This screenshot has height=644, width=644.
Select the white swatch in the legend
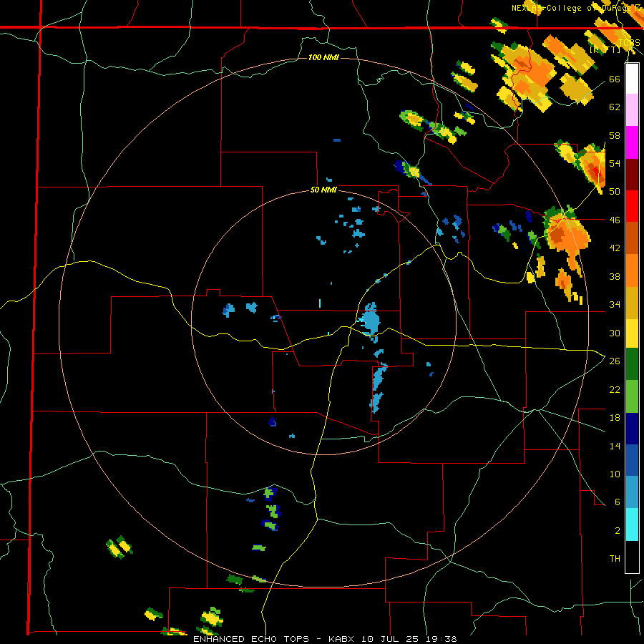(x=632, y=79)
